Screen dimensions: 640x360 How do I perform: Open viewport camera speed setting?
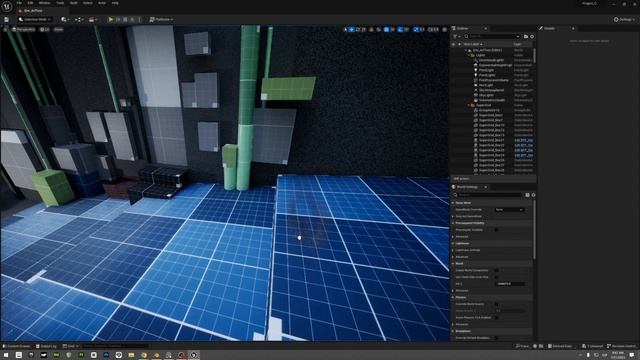(434, 29)
